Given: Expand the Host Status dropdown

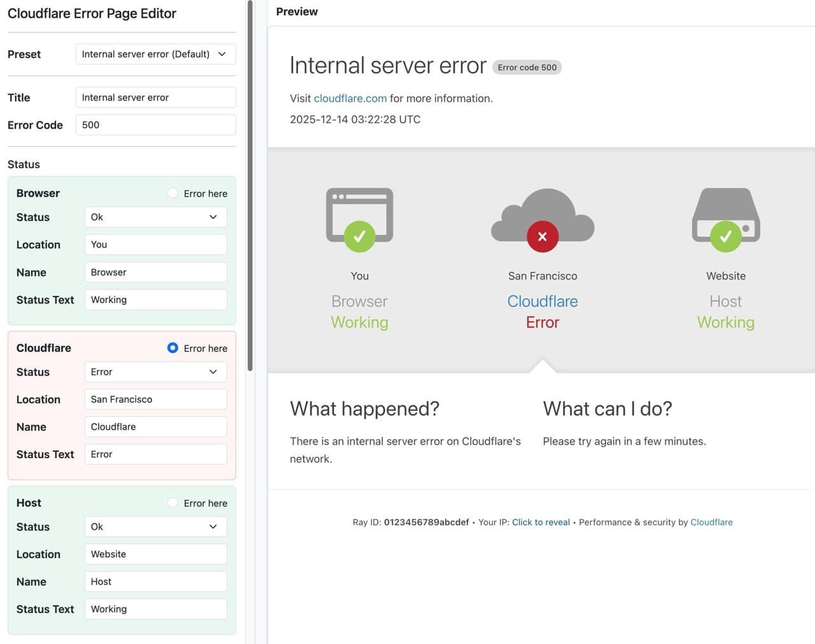Looking at the screenshot, I should tap(155, 527).
